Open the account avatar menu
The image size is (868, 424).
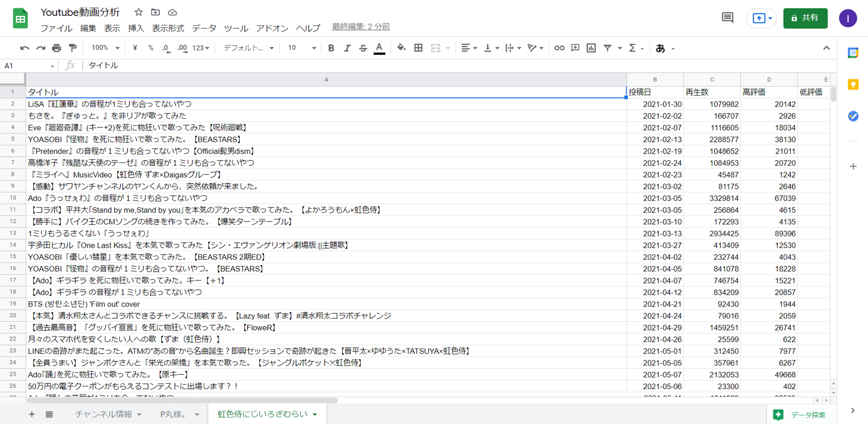[848, 18]
